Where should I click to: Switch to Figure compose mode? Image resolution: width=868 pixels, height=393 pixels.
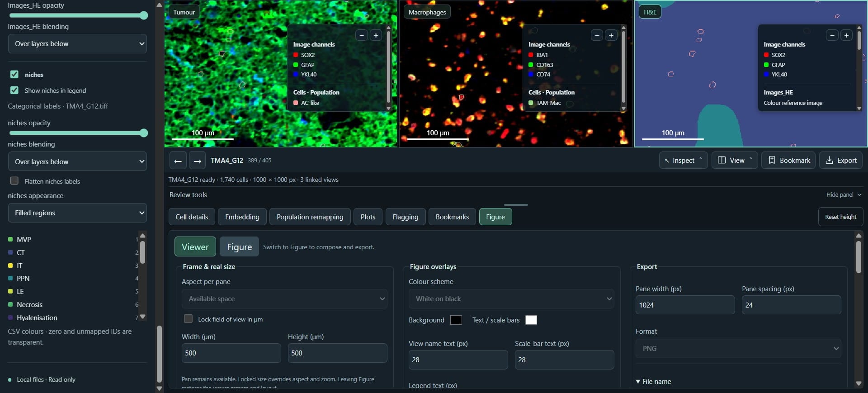[x=239, y=247]
